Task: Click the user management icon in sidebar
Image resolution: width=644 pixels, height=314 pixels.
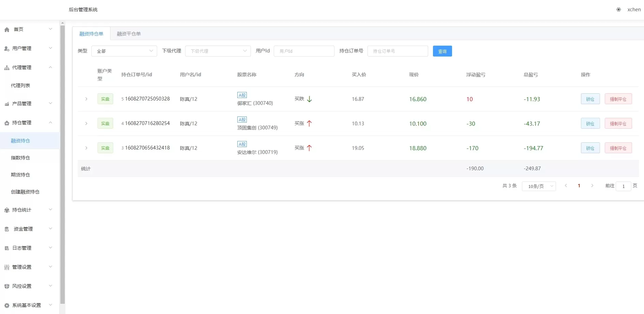Action: click(6, 49)
